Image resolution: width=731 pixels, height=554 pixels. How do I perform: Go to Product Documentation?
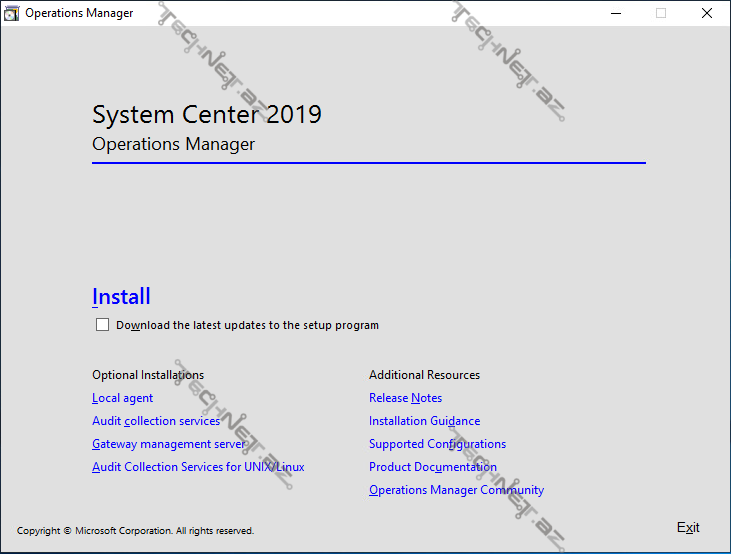tap(432, 467)
